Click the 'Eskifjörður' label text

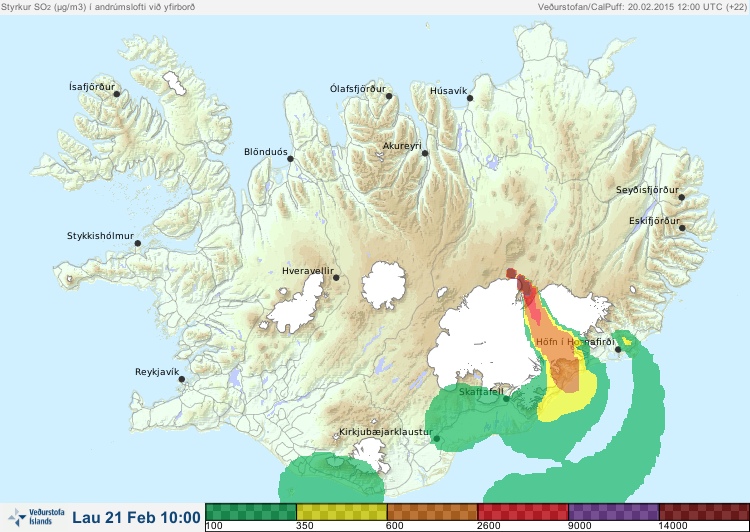[654, 221]
